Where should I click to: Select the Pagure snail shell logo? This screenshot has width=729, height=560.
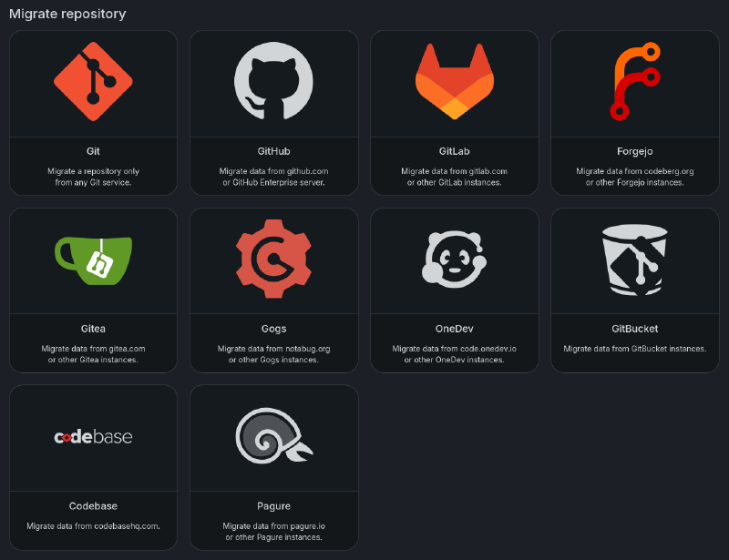click(x=273, y=437)
